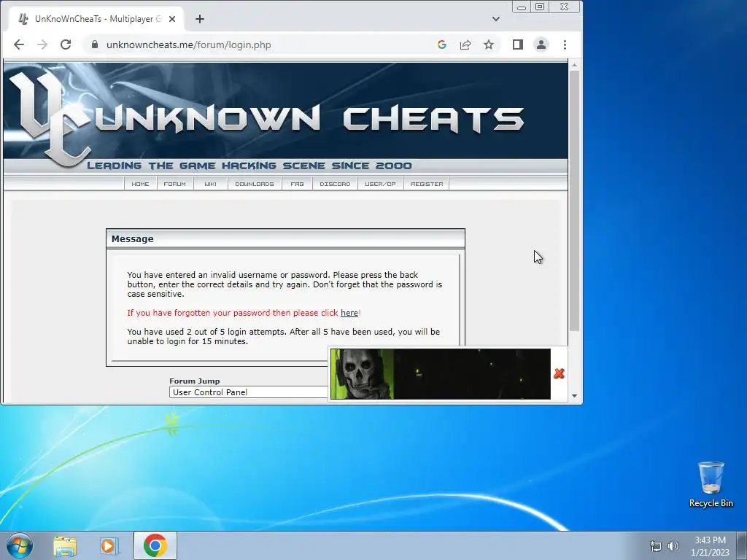Open USER/CP in the site navigation

380,184
